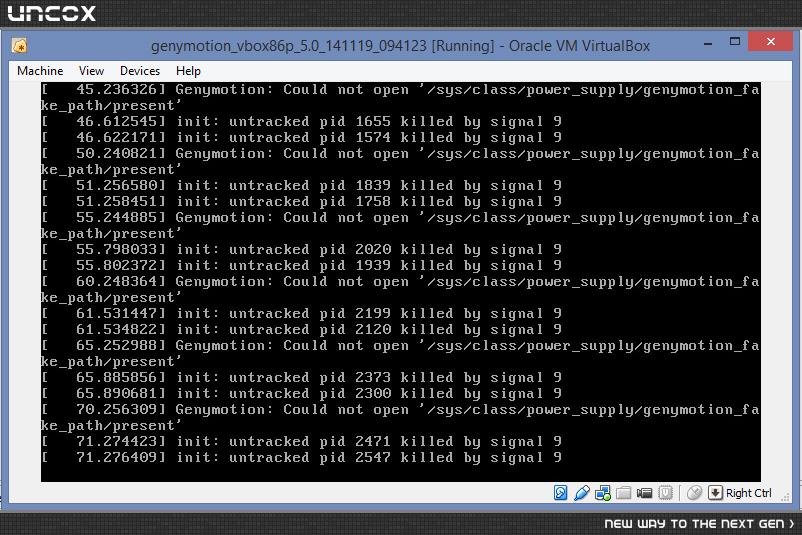Click the Genymotion error at timestamp 45.236326
The width and height of the screenshot is (802, 535).
pos(400,98)
